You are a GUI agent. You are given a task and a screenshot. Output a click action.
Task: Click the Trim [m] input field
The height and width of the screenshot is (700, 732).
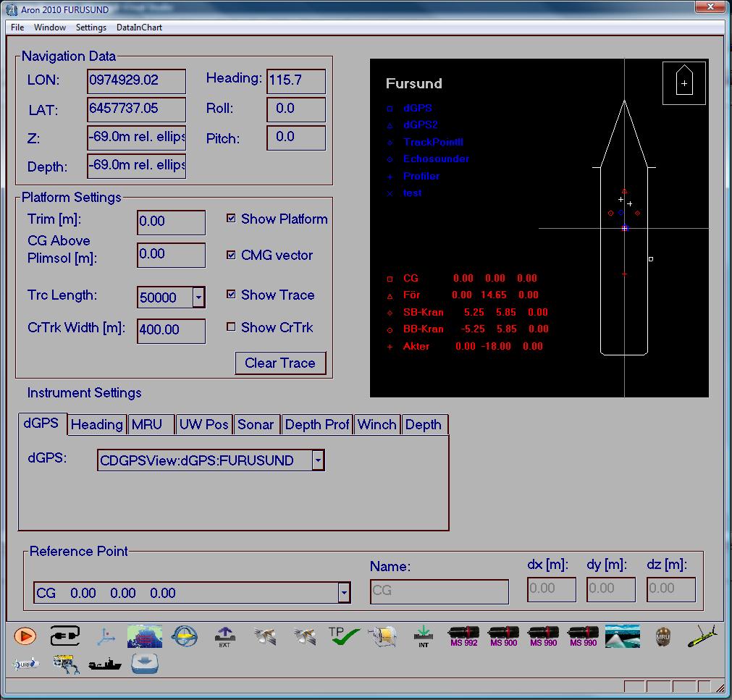coord(172,222)
